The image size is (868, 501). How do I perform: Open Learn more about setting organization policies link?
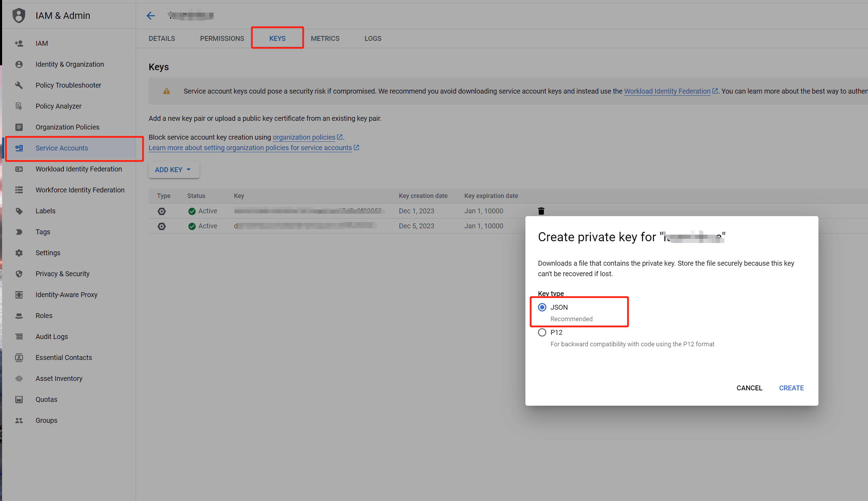click(254, 148)
